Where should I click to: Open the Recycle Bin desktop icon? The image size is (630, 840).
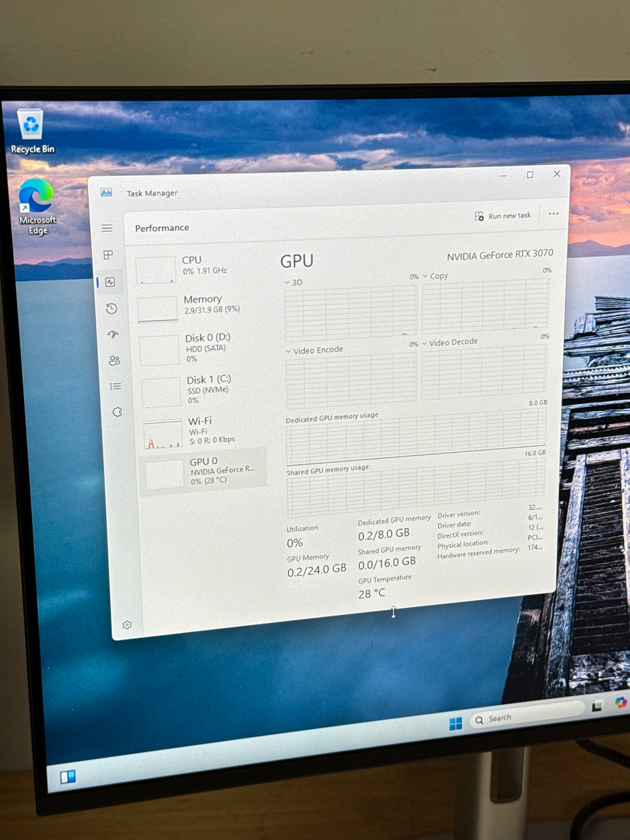[31, 131]
